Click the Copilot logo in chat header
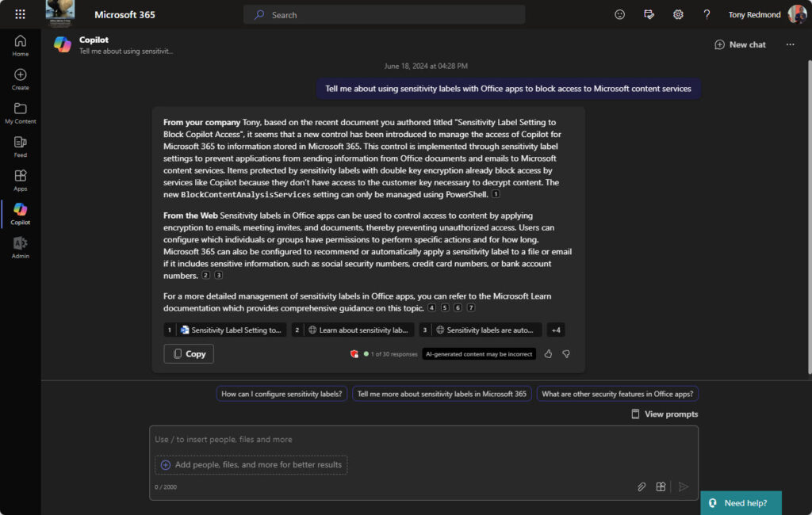Image resolution: width=812 pixels, height=515 pixels. [x=63, y=44]
